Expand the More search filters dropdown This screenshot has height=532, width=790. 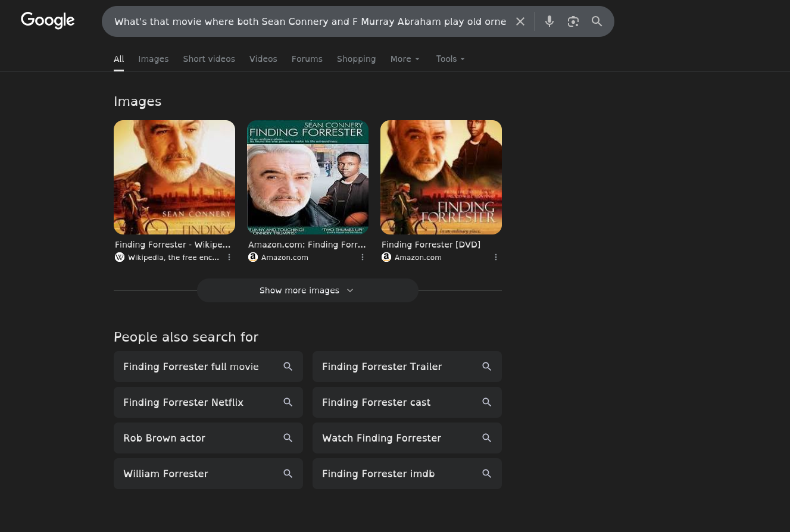pyautogui.click(x=405, y=59)
